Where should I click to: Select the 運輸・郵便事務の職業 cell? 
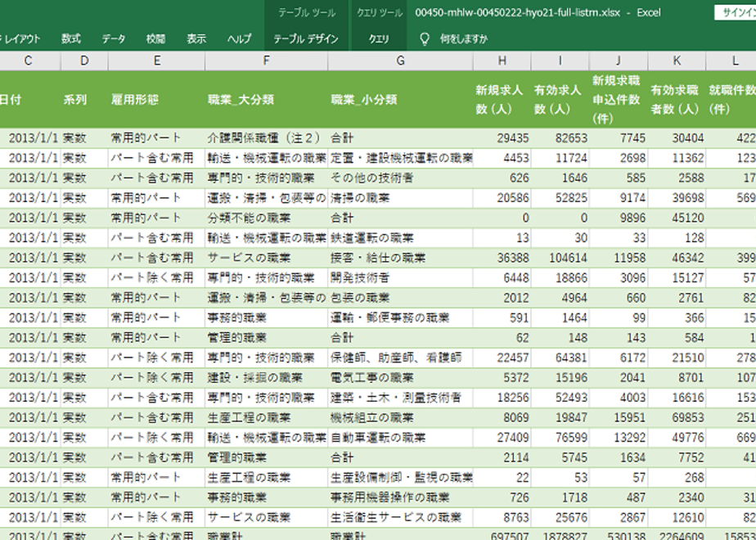(x=401, y=317)
